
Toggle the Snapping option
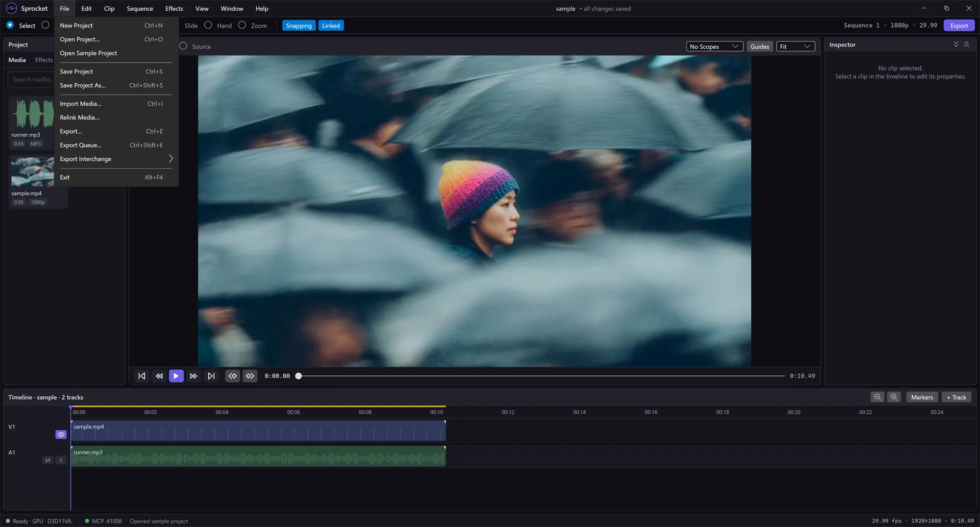click(299, 26)
